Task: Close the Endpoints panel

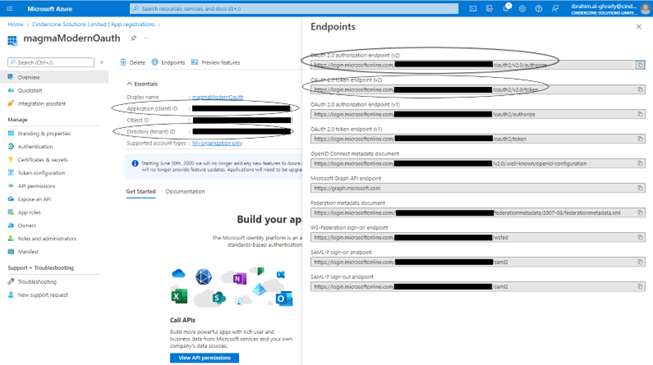Action: (639, 27)
